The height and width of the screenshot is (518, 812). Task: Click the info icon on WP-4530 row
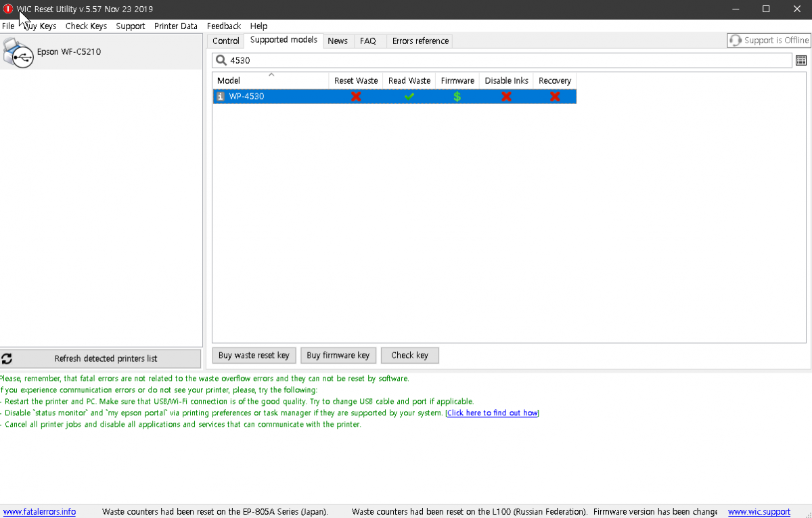(x=221, y=97)
